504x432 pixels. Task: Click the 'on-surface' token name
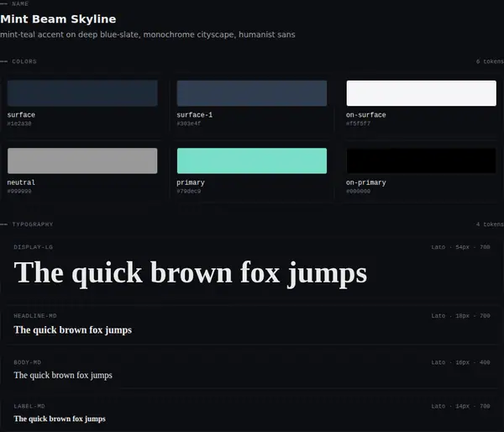365,115
